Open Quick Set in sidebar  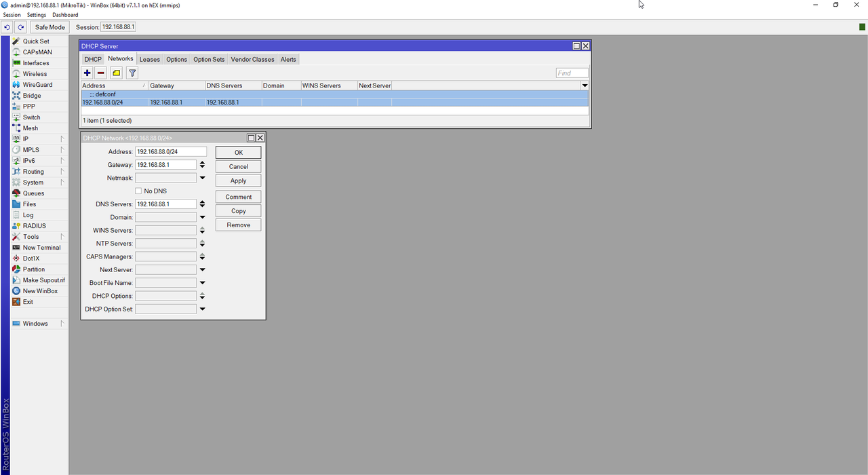click(35, 41)
